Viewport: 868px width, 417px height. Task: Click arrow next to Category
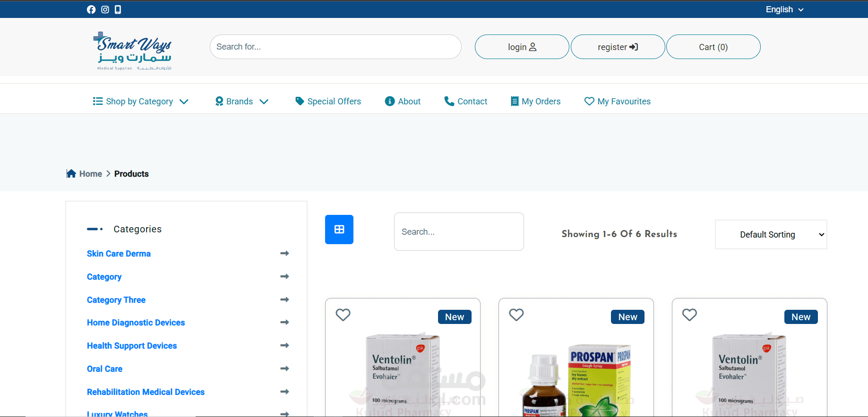(x=284, y=277)
